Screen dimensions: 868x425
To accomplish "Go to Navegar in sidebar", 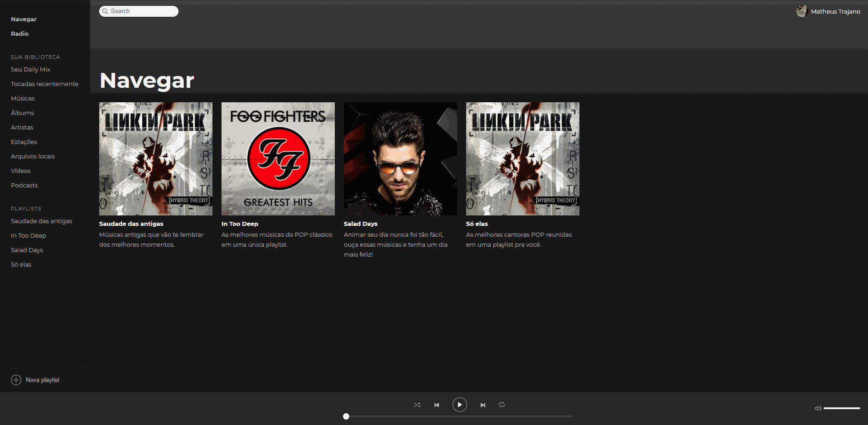I will coord(24,19).
